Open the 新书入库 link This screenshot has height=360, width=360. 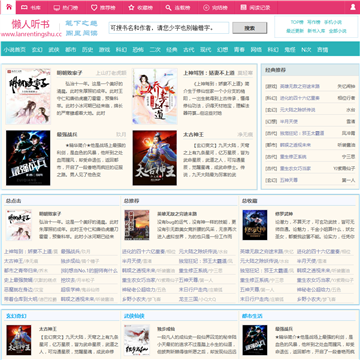(316, 31)
